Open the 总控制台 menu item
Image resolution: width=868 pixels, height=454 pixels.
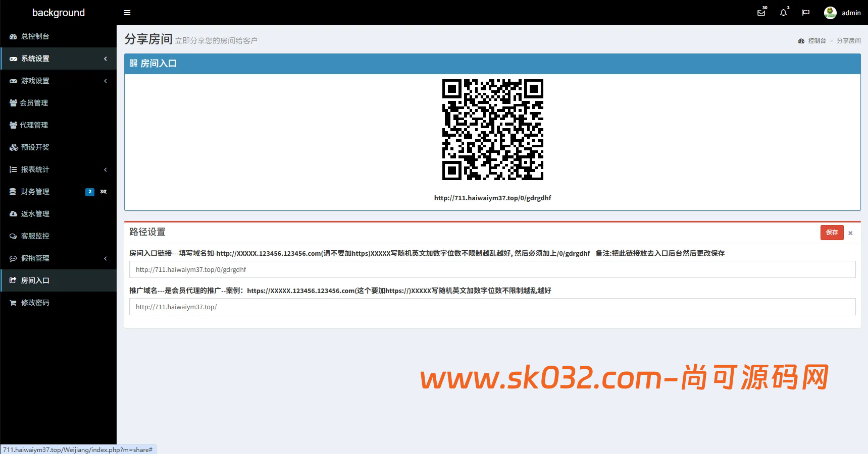click(x=59, y=36)
